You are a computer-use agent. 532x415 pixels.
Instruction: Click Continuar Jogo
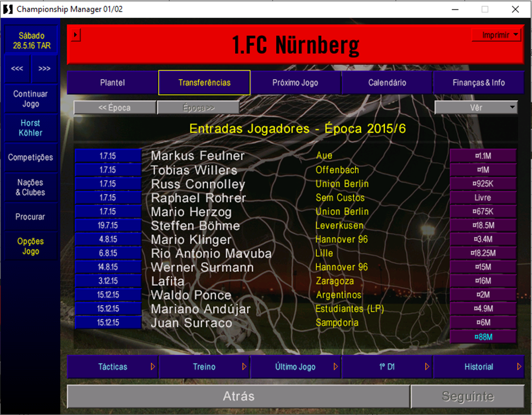30,99
